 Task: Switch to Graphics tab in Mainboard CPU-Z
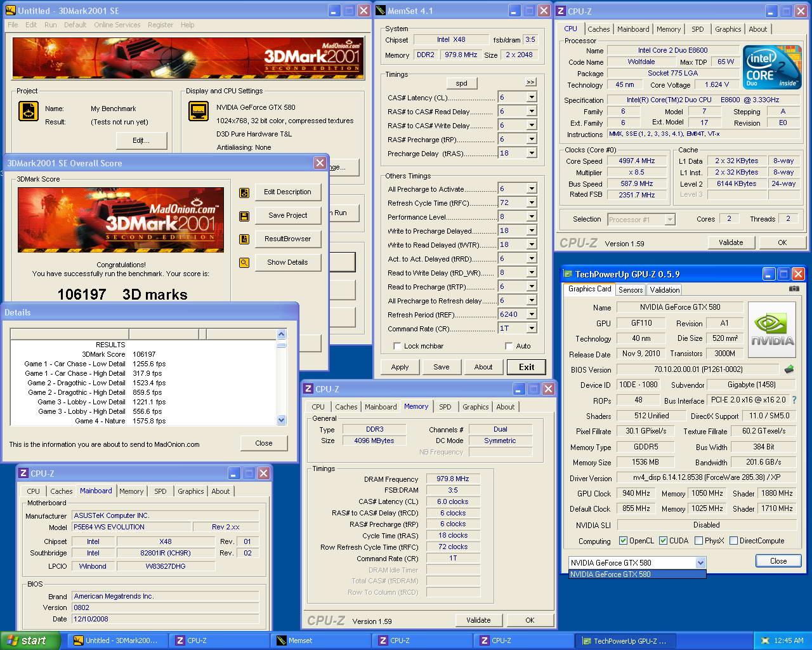(191, 491)
